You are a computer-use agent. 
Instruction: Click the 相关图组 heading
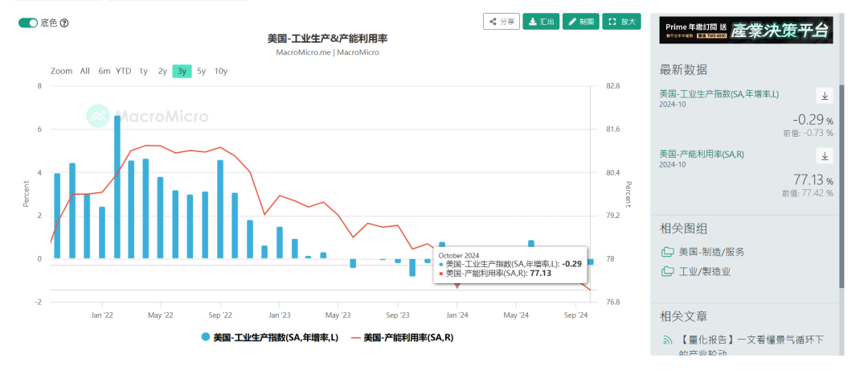click(683, 229)
